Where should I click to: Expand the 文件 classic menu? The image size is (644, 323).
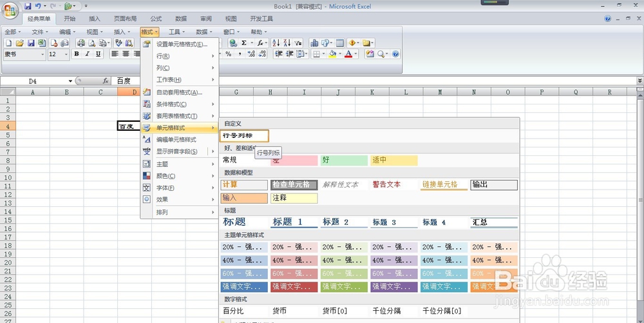[x=40, y=32]
